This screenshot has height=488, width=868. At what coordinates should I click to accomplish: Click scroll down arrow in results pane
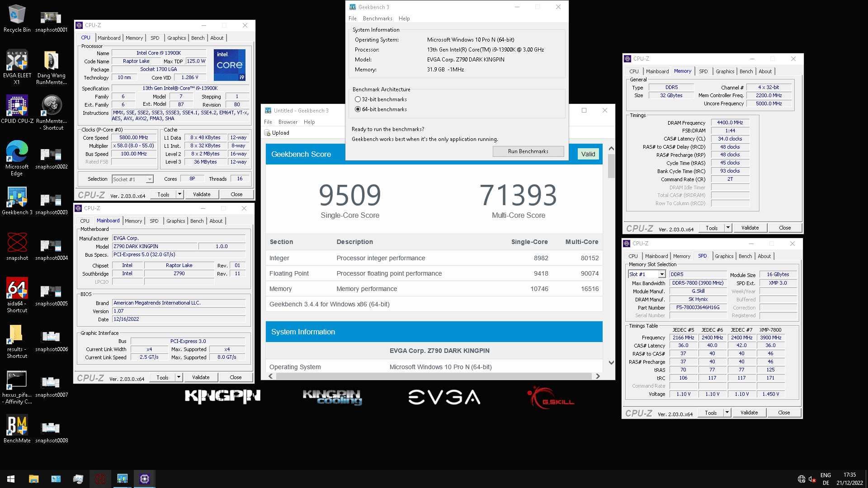tap(611, 362)
